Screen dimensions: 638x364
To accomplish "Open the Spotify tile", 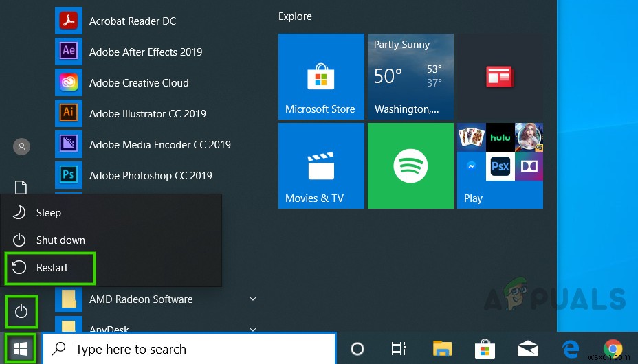I will 410,166.
